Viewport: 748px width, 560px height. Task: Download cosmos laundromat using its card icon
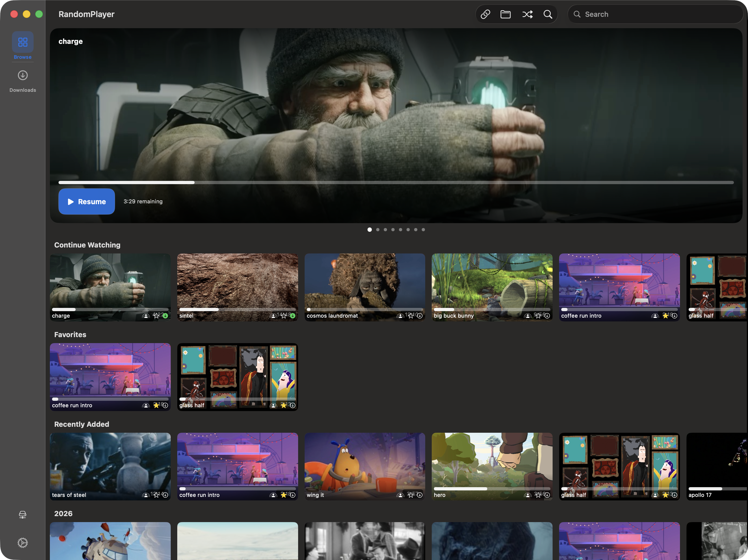[x=420, y=316]
